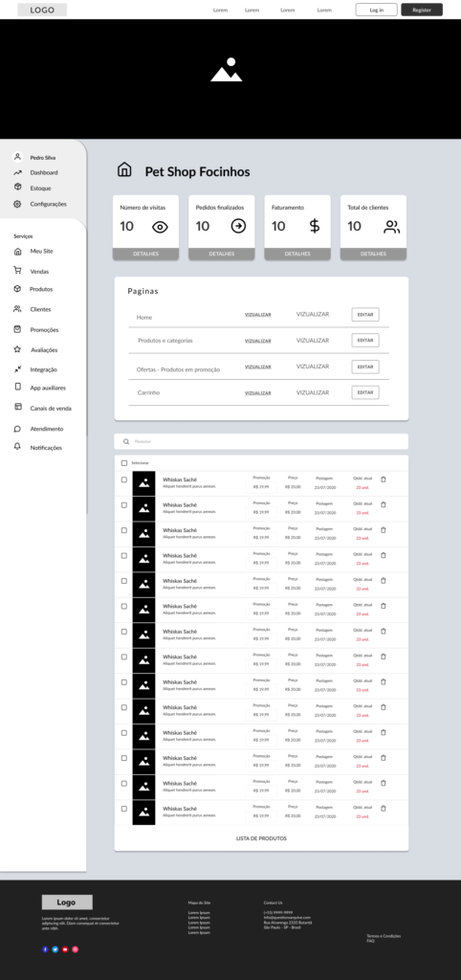Click EDITAR for Produtos e categorias
This screenshot has height=980, width=461.
coord(365,340)
